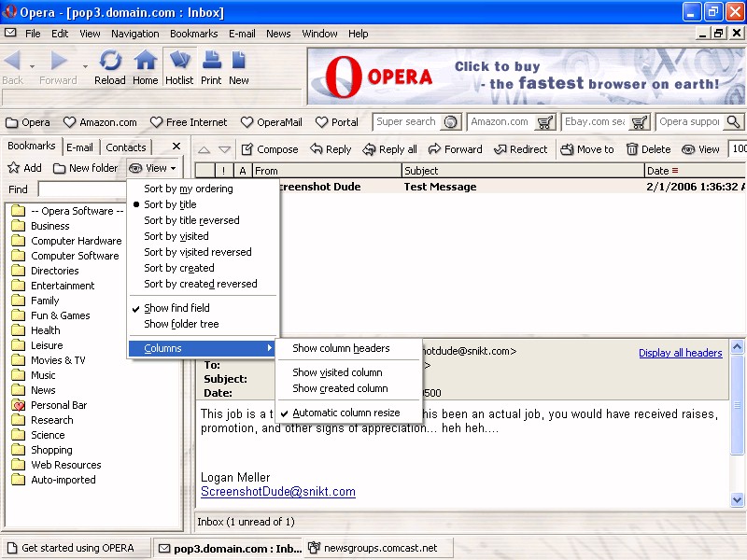Reply to the selected message

pos(331,149)
